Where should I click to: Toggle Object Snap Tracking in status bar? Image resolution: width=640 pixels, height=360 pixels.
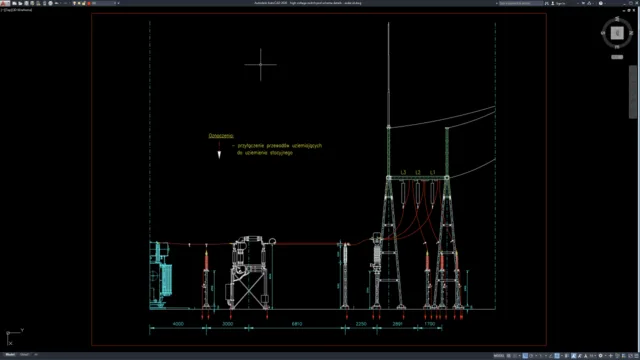[550, 356]
